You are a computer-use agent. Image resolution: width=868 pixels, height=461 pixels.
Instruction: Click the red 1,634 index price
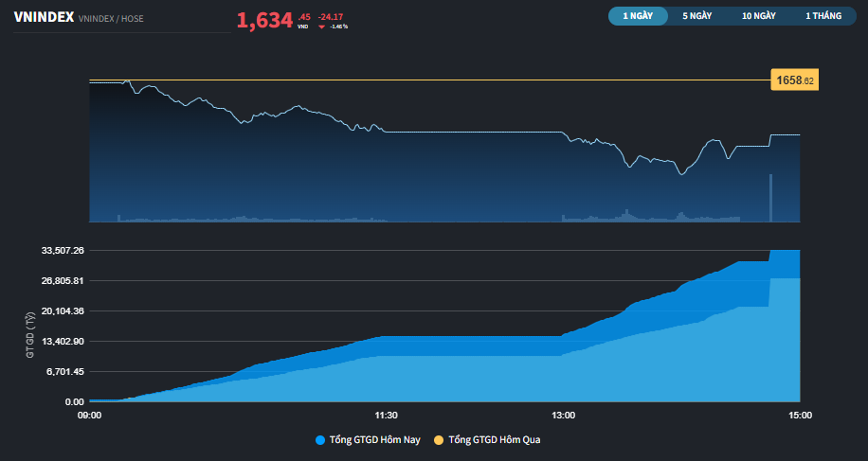[x=264, y=21]
